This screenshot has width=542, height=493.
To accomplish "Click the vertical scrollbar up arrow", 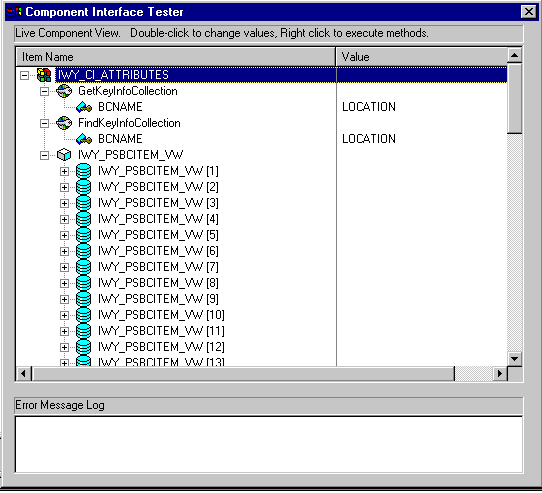I will tap(515, 56).
